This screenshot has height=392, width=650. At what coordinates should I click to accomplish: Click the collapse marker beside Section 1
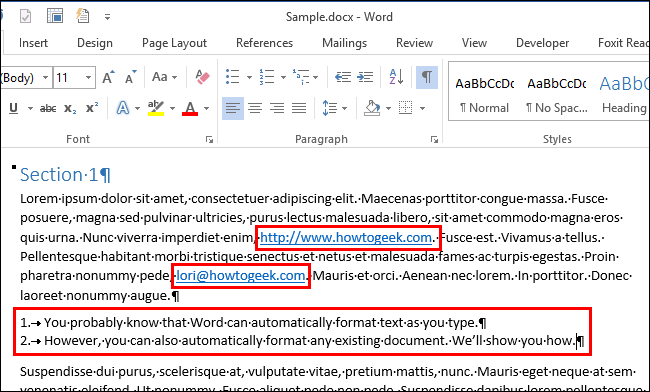coord(14,167)
